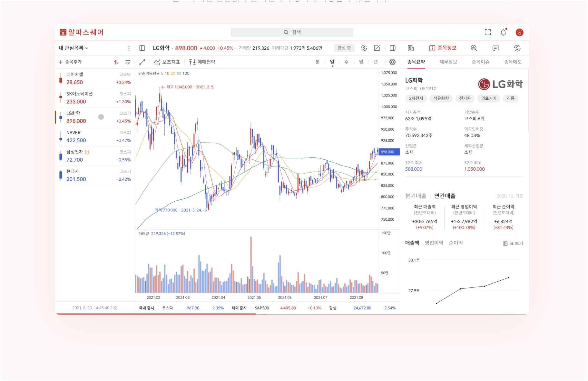
Task: Select 현대차 in the watchlist
Action: 95,175
